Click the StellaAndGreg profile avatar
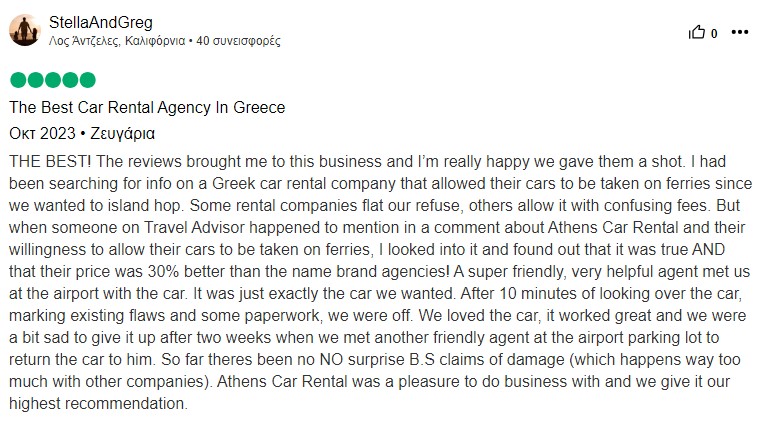 25,30
